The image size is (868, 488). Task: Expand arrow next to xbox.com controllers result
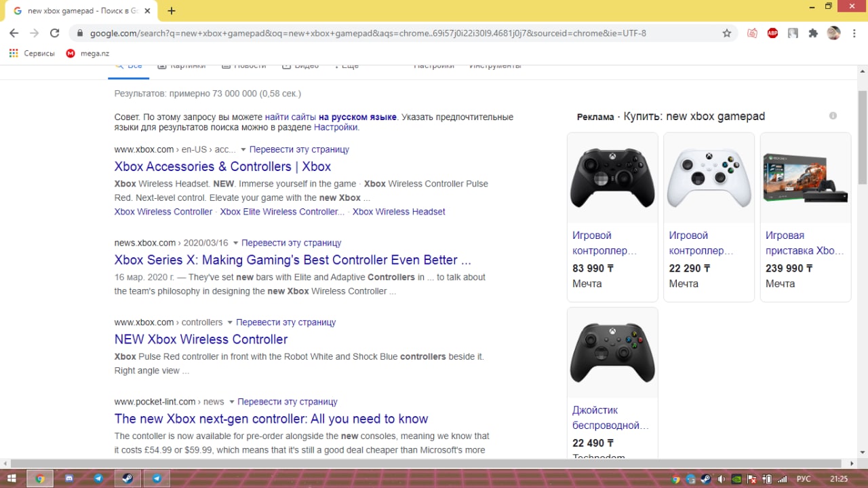pyautogui.click(x=230, y=322)
